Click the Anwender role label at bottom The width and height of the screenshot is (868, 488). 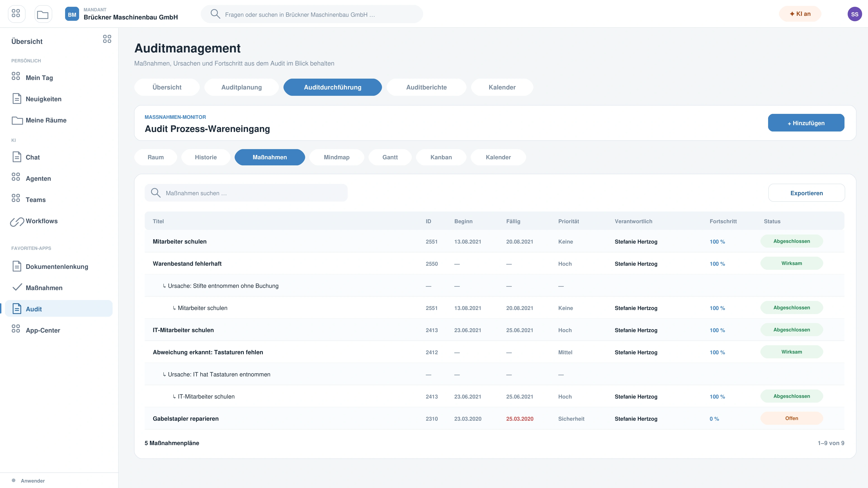33,481
